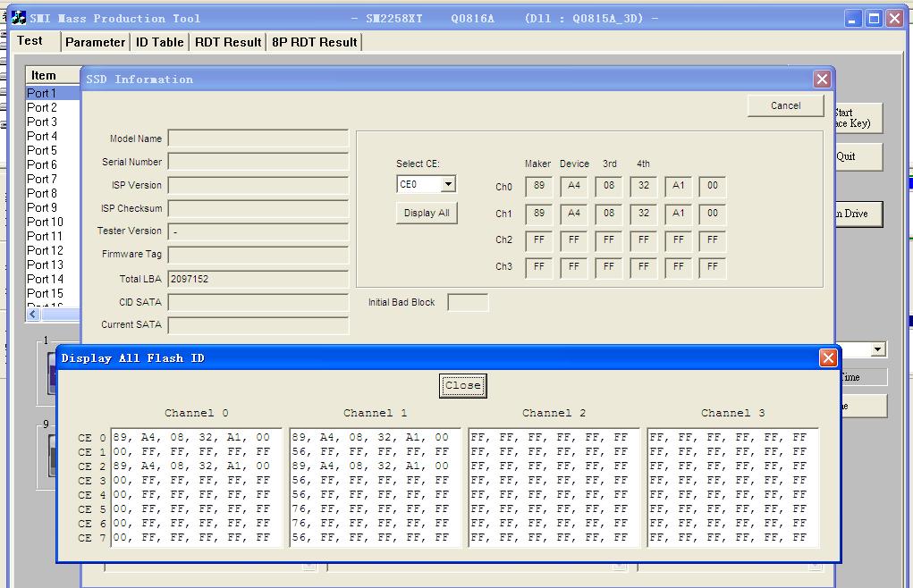
Task: Select Port 12 in the Item list
Action: click(53, 251)
